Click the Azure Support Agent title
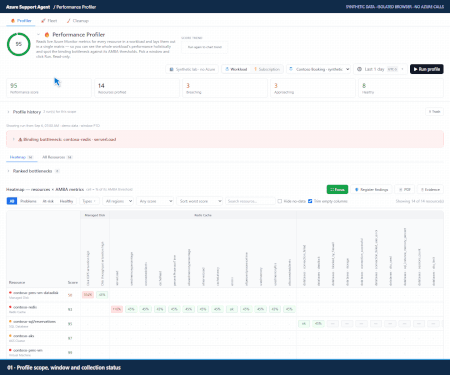The width and height of the screenshot is (450, 375). [28, 7]
